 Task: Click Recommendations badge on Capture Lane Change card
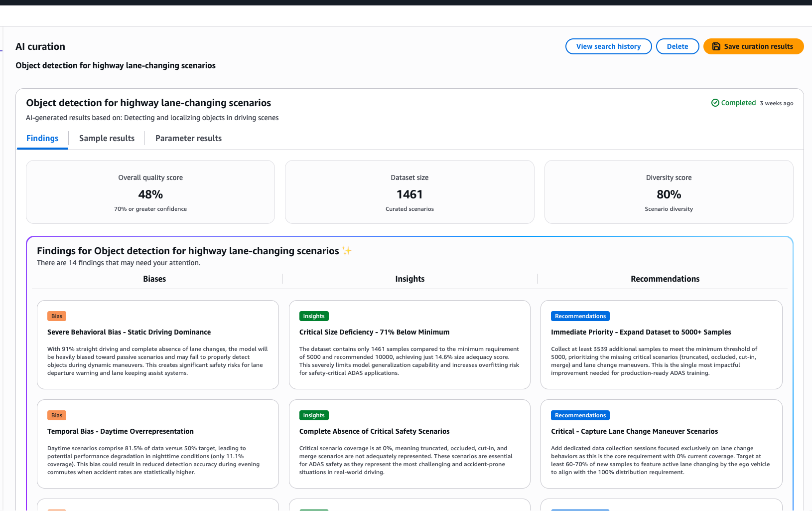point(580,415)
